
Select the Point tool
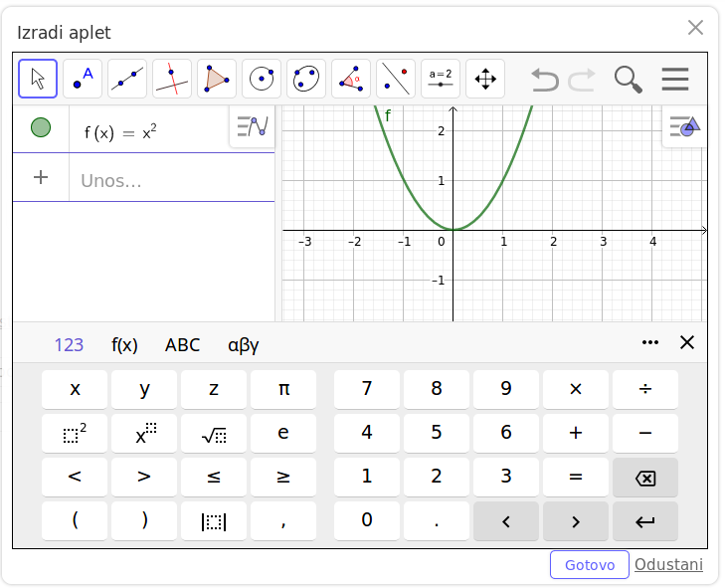click(83, 79)
